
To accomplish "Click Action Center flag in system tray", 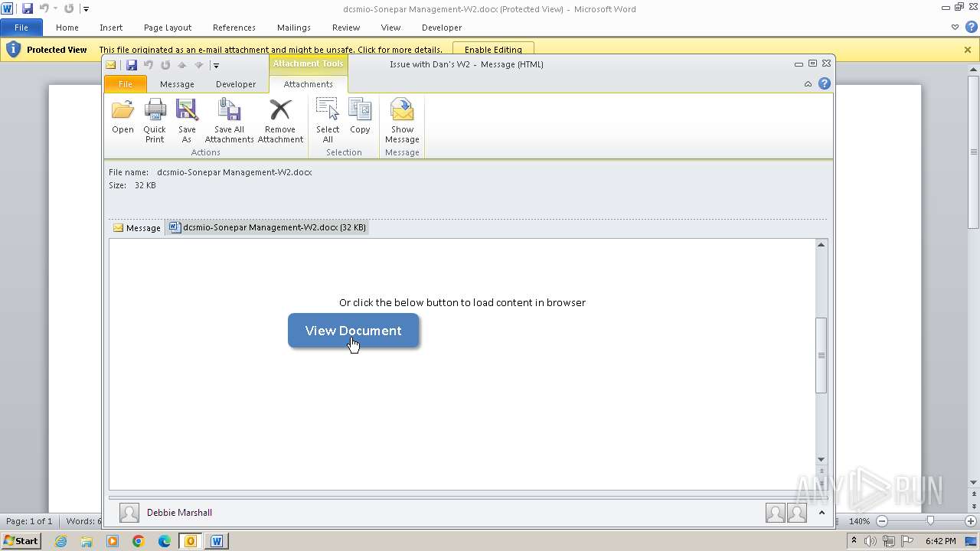I will pos(907,541).
